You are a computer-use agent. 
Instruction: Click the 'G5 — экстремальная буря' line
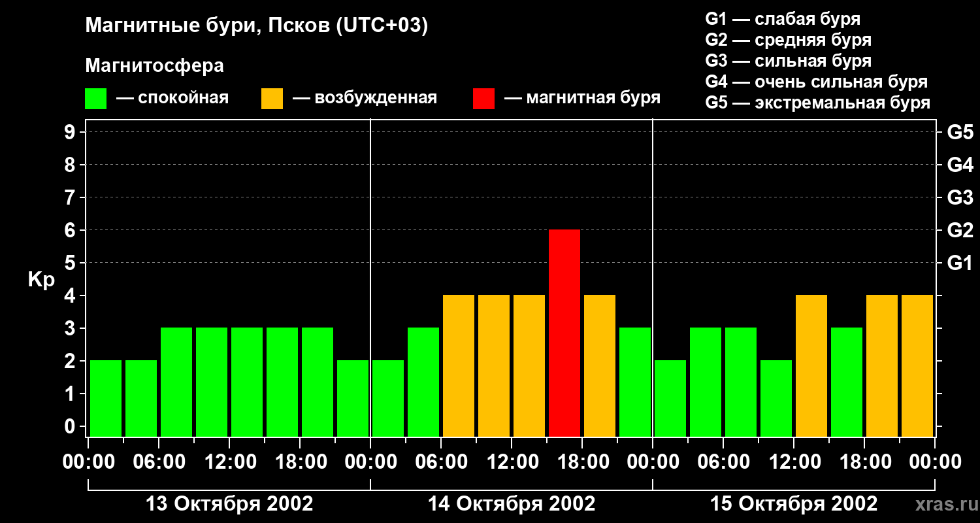[x=818, y=103]
